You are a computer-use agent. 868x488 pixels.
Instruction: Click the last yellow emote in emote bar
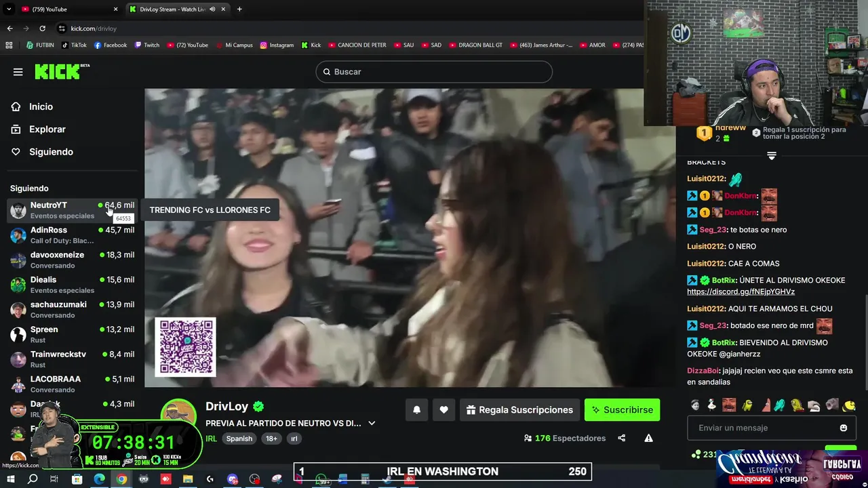point(849,405)
